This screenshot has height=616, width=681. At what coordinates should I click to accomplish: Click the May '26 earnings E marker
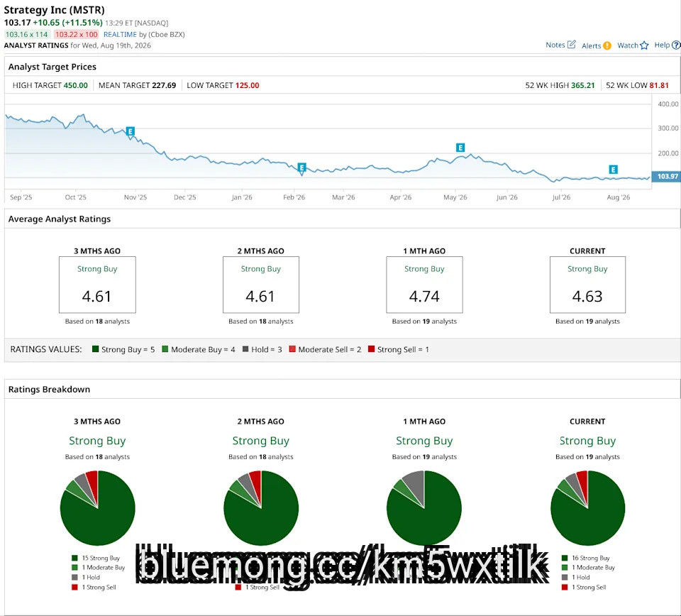(x=460, y=148)
